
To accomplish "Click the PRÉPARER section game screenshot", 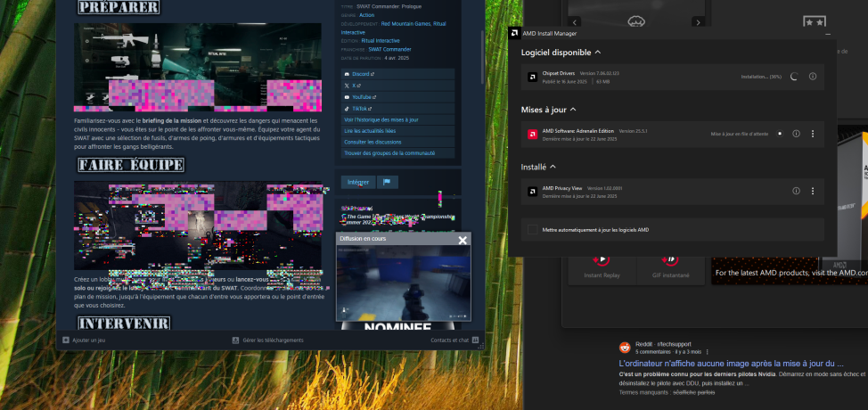I will (198, 67).
